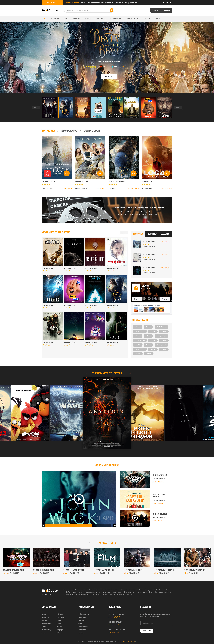Open footer Facebook icon under iMovie logo

click(x=42, y=594)
